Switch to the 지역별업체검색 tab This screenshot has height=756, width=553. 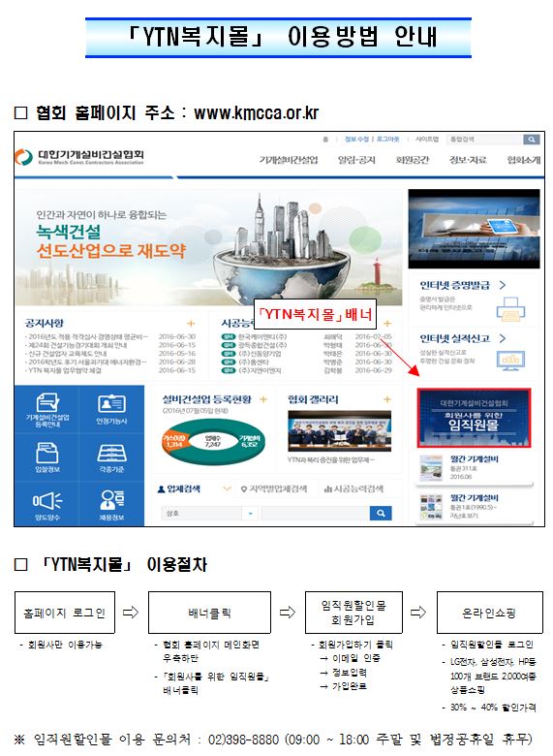click(274, 488)
